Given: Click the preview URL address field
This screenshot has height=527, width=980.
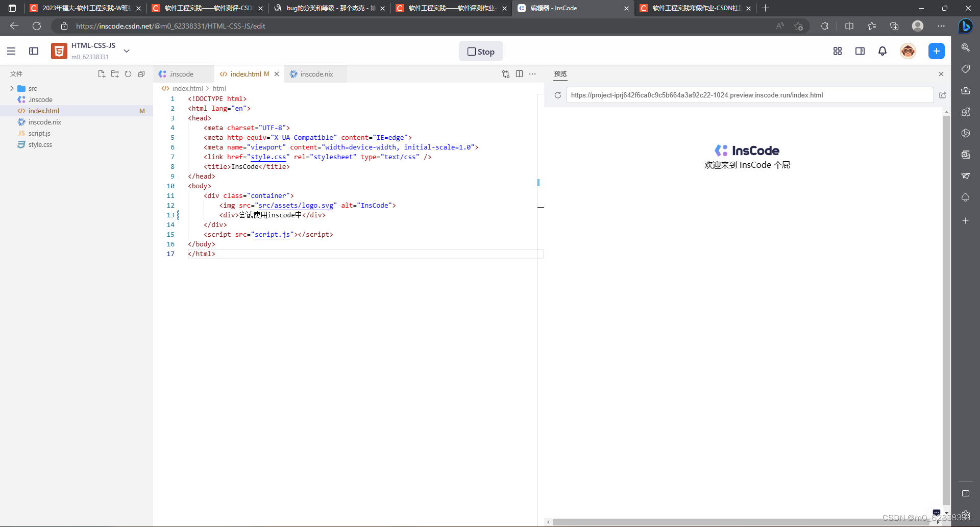Looking at the screenshot, I should coord(750,95).
